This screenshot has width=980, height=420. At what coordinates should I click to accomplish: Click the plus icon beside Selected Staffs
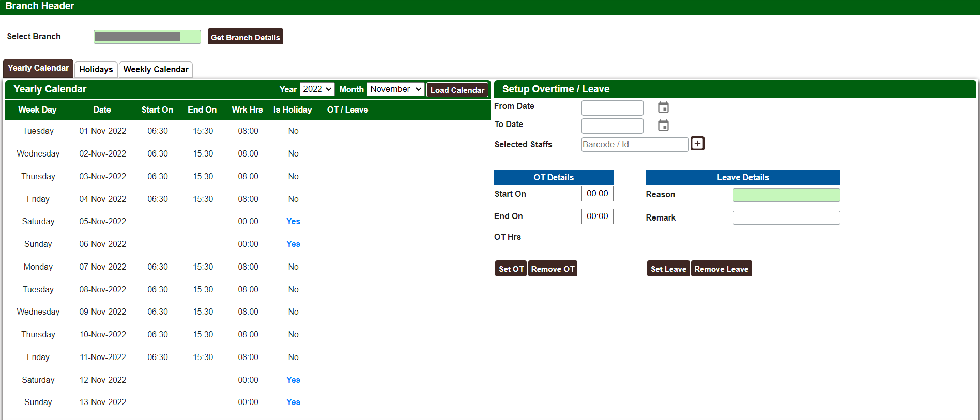(x=697, y=144)
